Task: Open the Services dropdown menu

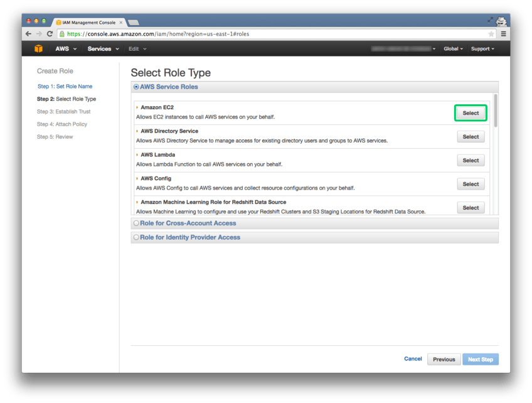Action: (x=103, y=49)
